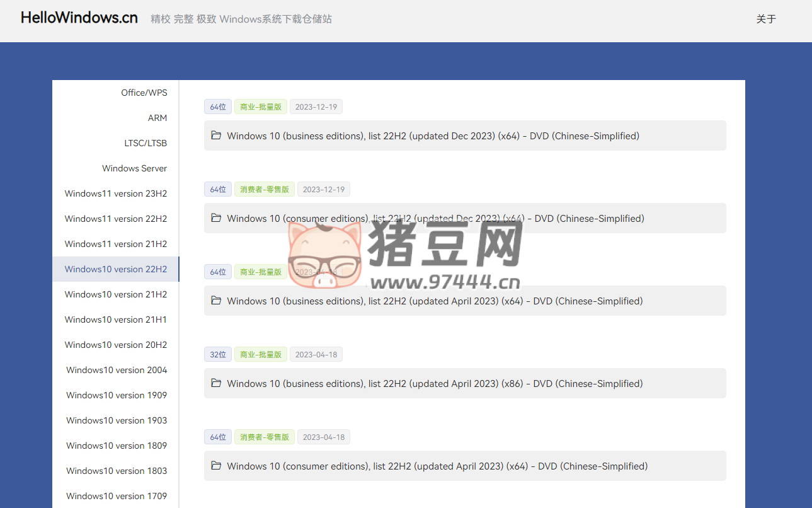Viewport: 812px width, 508px height.
Task: Open folder icon on business April 2023 x64 row
Action: click(x=216, y=301)
